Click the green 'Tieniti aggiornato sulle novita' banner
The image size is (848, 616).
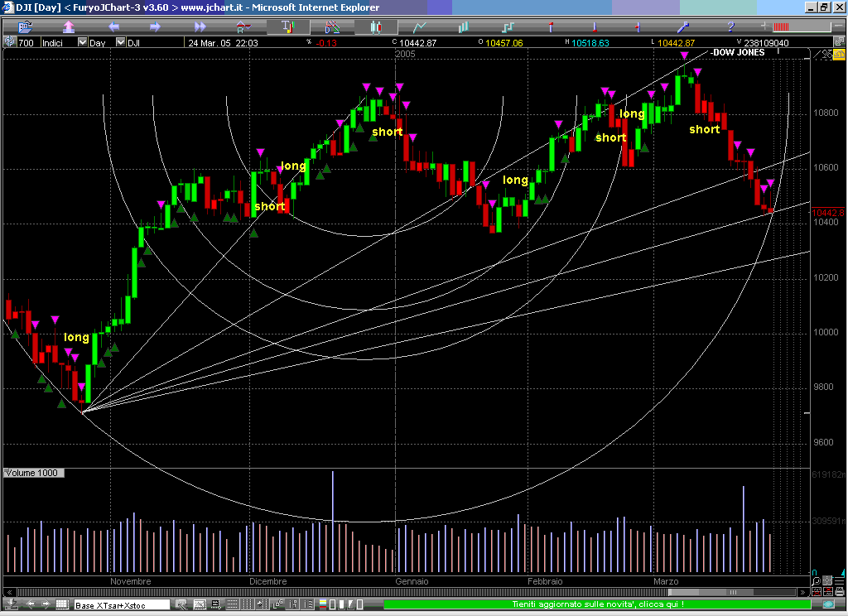pos(596,605)
